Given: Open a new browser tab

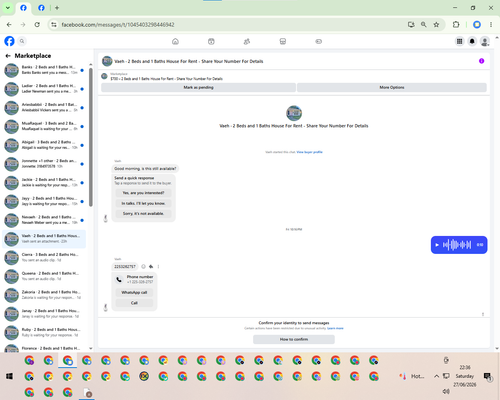Looking at the screenshot, I should click(57, 8).
